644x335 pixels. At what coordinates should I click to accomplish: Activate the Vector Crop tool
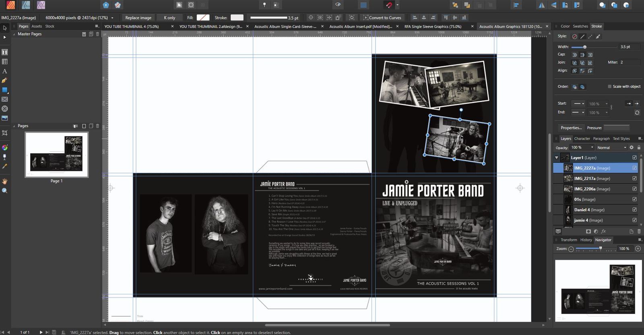coord(5,133)
